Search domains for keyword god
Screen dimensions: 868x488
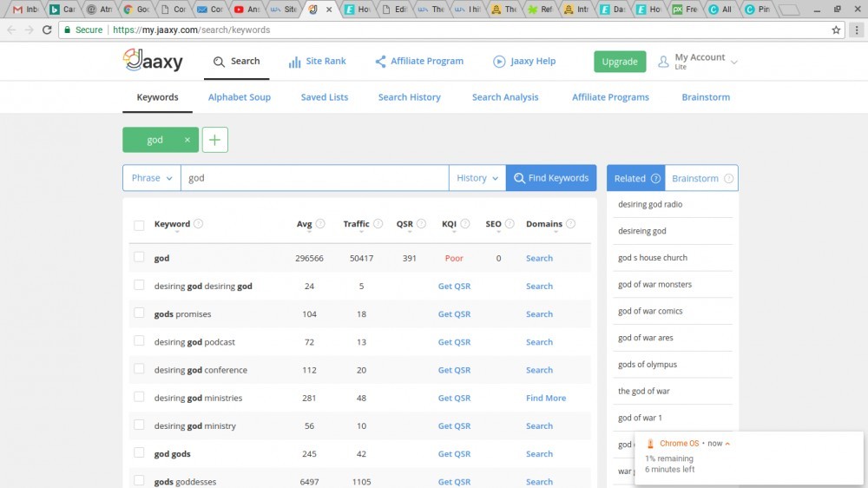pos(539,258)
